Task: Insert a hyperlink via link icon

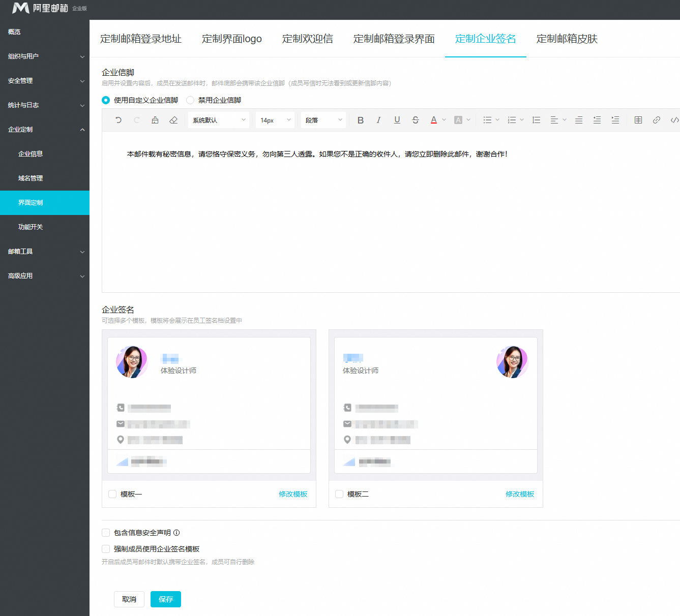Action: pos(657,120)
